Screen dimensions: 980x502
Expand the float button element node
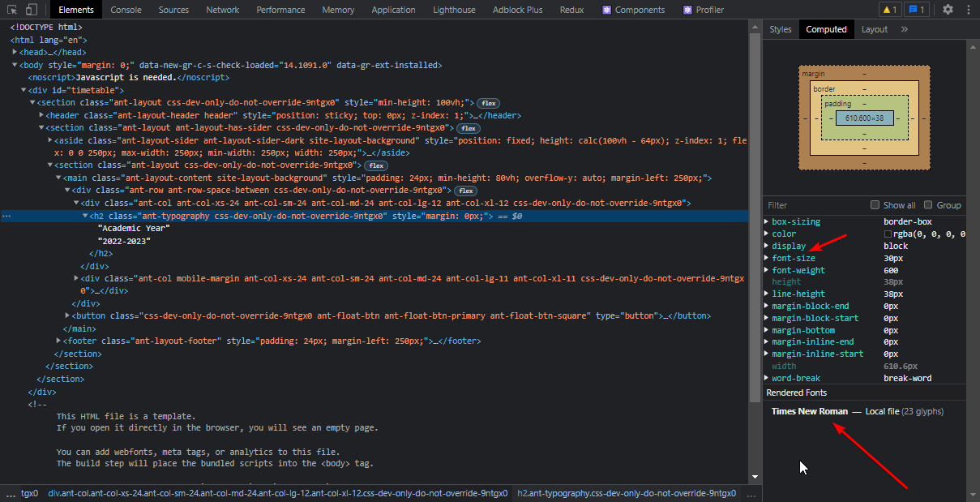[68, 315]
